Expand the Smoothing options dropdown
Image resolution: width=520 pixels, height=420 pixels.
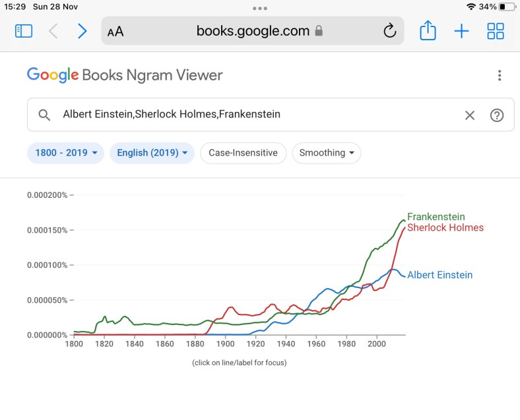click(x=326, y=153)
